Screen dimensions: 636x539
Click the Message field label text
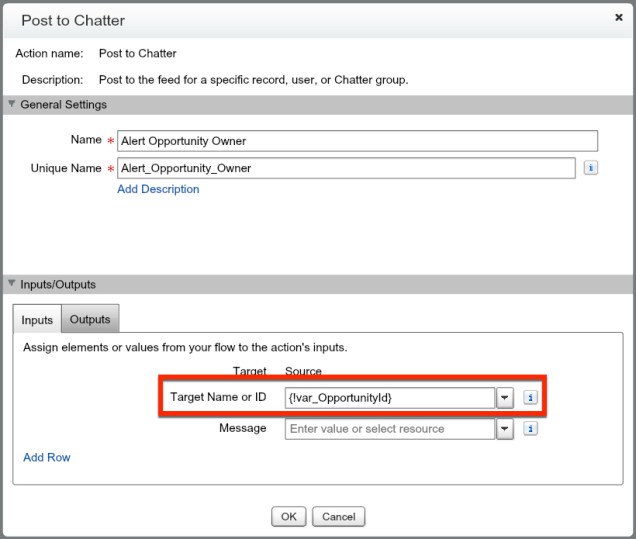243,428
